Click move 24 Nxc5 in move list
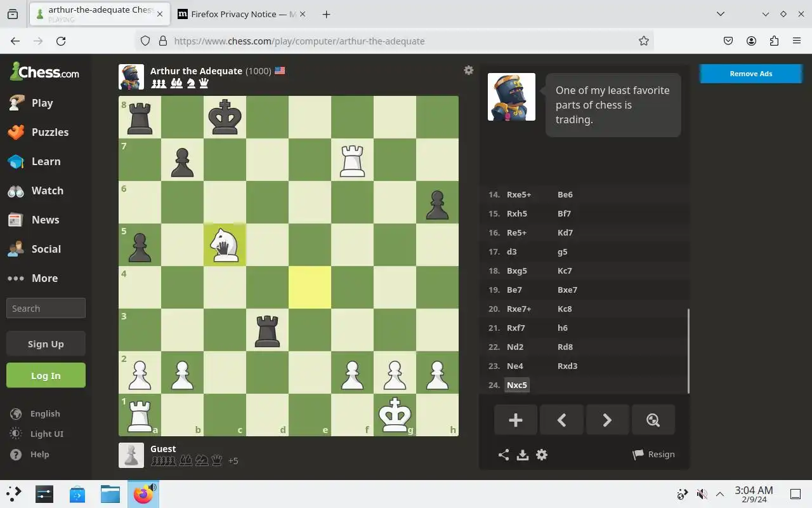812x508 pixels. (x=517, y=385)
